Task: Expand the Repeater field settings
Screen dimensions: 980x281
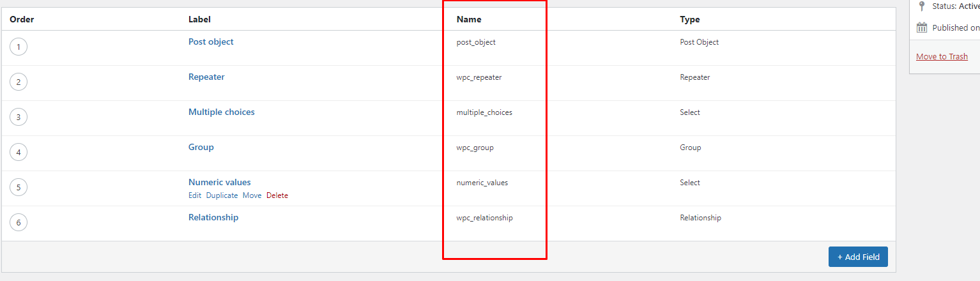Action: [206, 77]
